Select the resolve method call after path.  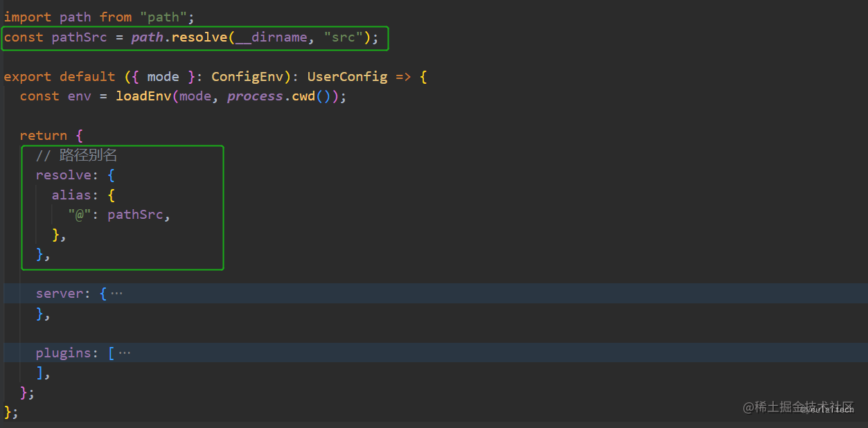pyautogui.click(x=199, y=37)
